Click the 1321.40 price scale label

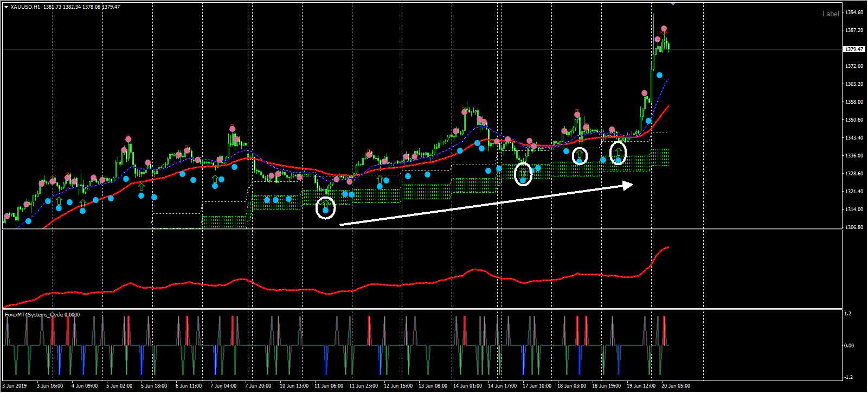point(854,192)
